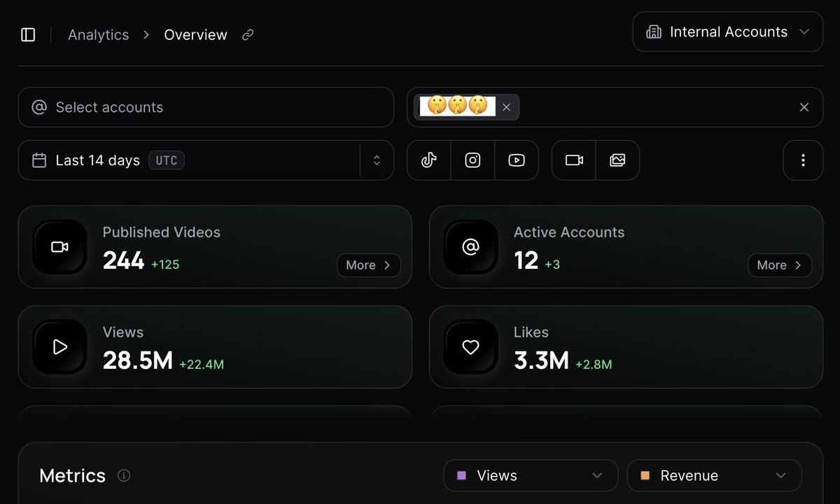840x504 pixels.
Task: Click the Views play icon
Action: tap(59, 346)
